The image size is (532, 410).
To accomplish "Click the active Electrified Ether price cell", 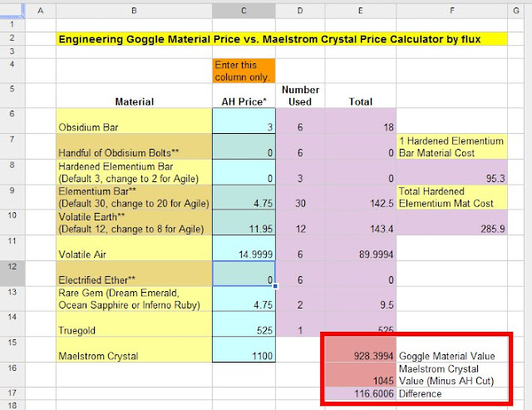I will click(x=244, y=274).
